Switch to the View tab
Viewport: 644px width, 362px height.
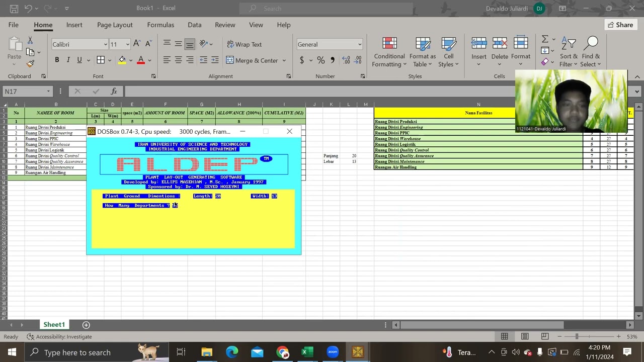point(256,25)
